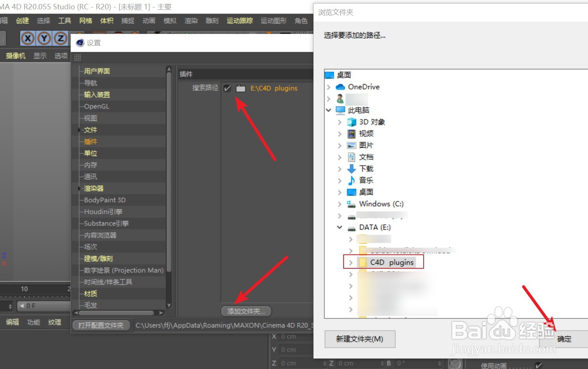Expand the 3D 对象 node
The width and height of the screenshot is (588, 369).
[339, 122]
